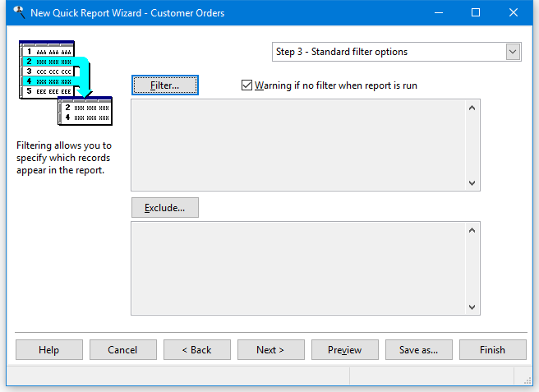Screen dimensions: 539x392
Task: Close the Quick Report Wizard window
Action: pos(514,12)
